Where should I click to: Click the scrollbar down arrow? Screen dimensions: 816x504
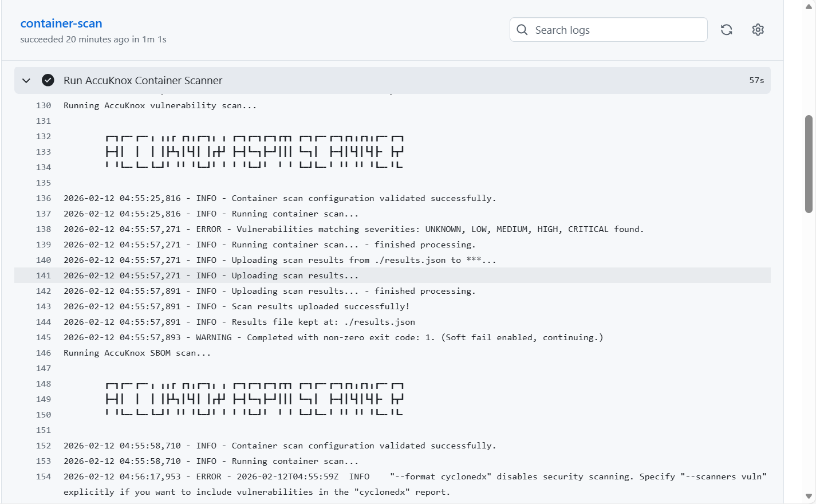(809, 497)
